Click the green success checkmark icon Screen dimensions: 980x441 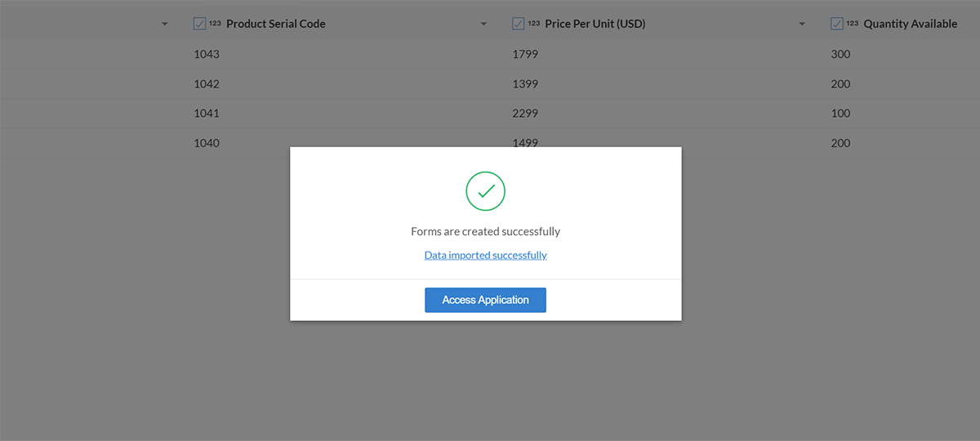click(486, 191)
